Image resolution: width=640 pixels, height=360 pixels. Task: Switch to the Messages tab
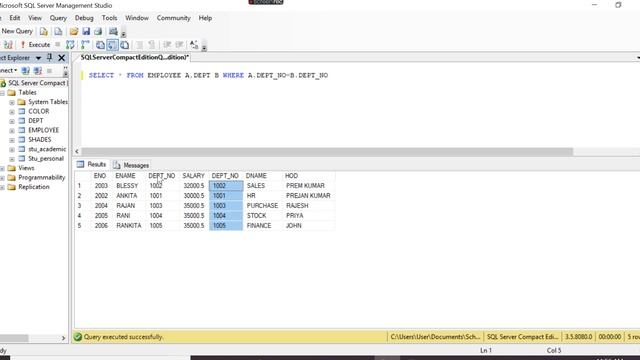tap(131, 165)
